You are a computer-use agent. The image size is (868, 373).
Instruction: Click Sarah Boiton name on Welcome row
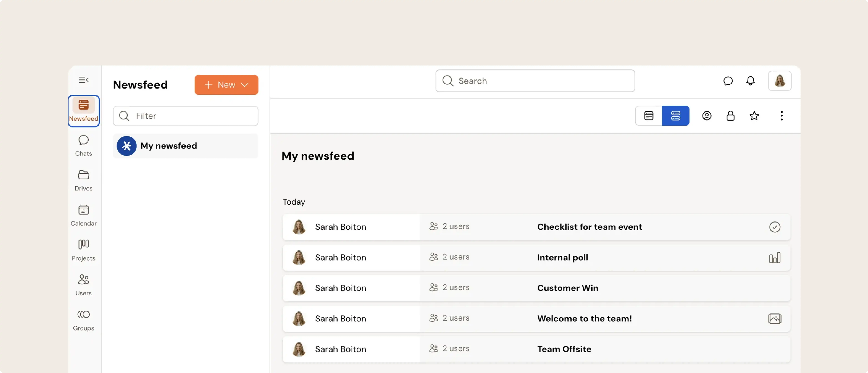coord(341,319)
